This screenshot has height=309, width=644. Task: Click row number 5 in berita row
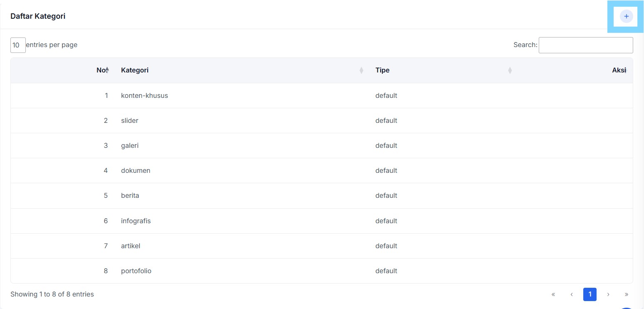(106, 195)
